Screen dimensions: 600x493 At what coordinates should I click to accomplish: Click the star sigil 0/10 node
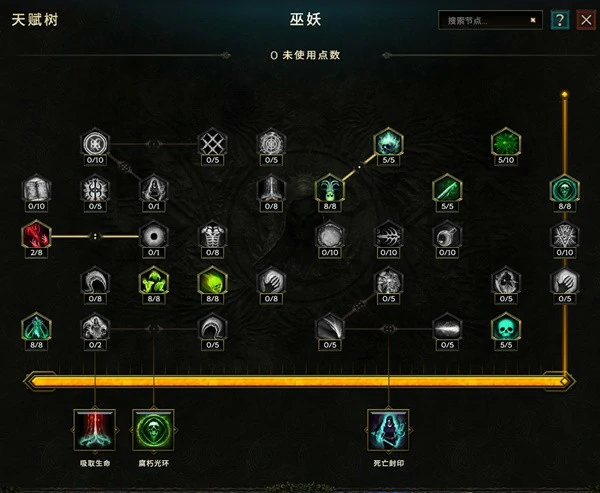(565, 235)
